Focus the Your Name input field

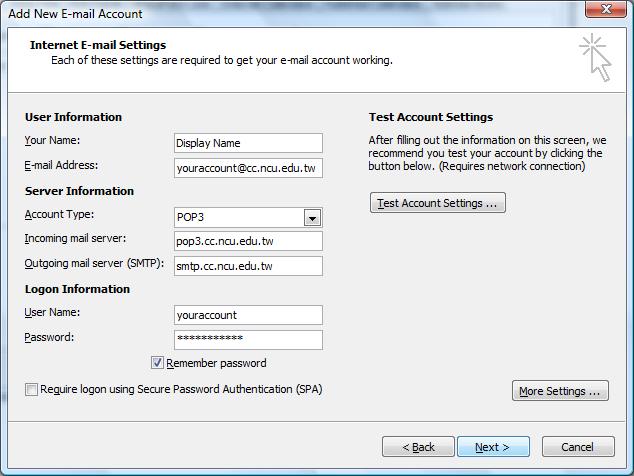tap(247, 143)
